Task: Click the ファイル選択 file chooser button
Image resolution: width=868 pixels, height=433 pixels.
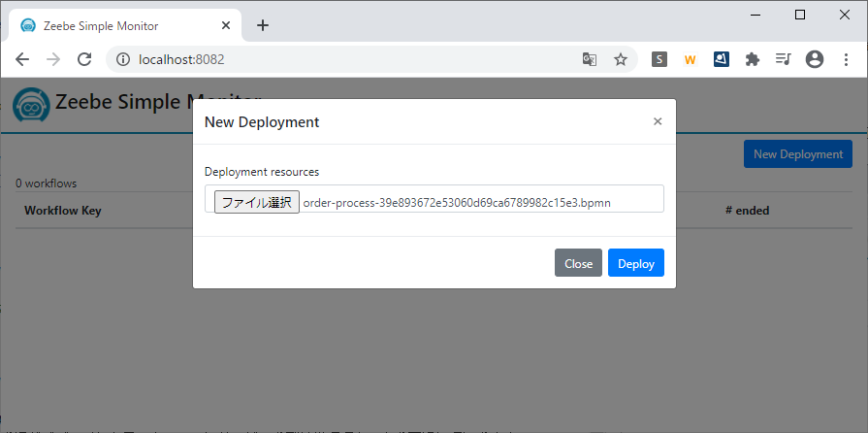Action: [257, 202]
